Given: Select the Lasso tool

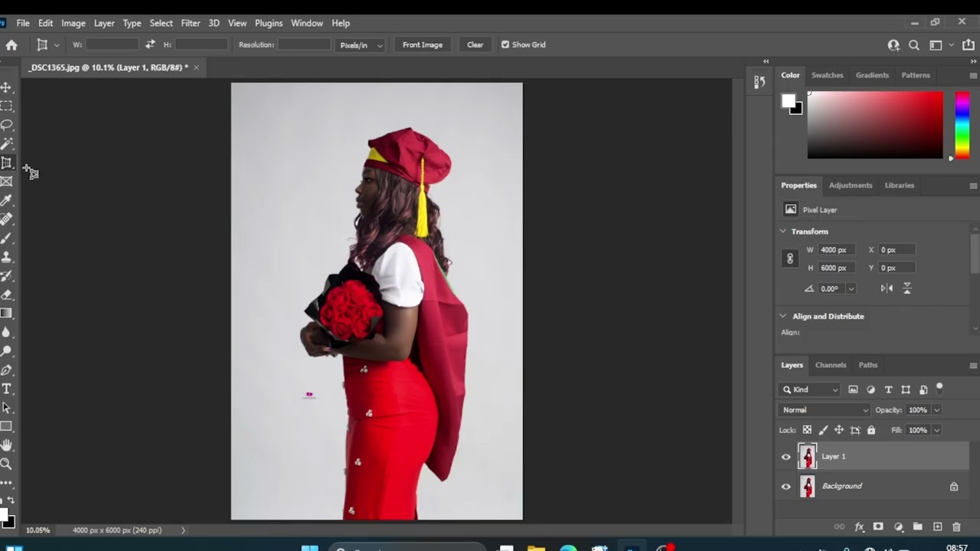Looking at the screenshot, I should 6,125.
